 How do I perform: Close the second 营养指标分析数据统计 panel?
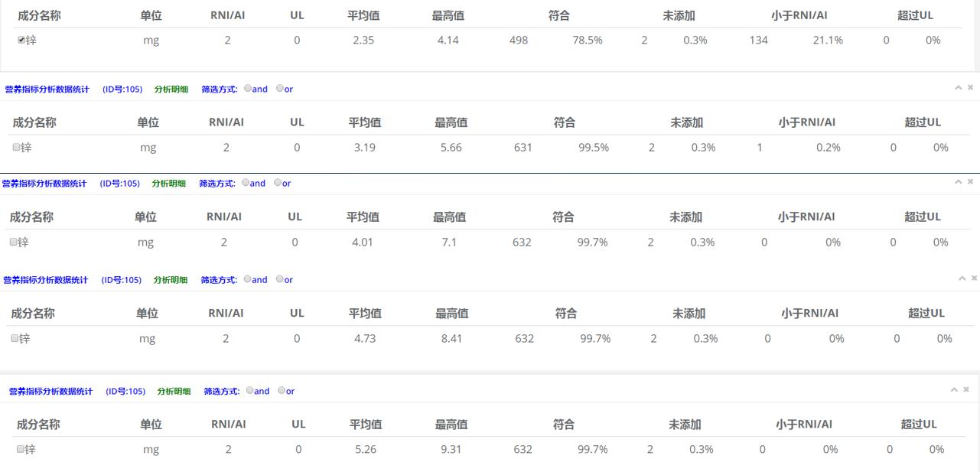click(x=972, y=183)
